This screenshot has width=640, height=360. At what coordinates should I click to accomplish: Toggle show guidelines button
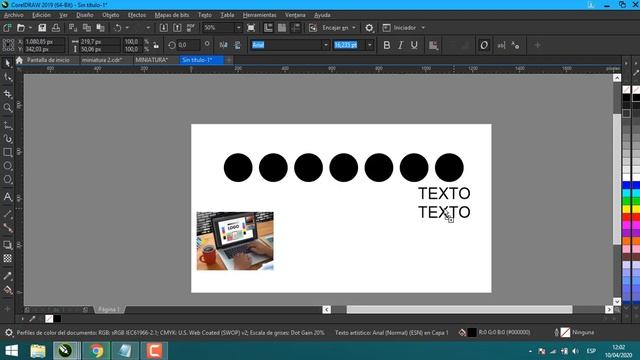(296, 28)
